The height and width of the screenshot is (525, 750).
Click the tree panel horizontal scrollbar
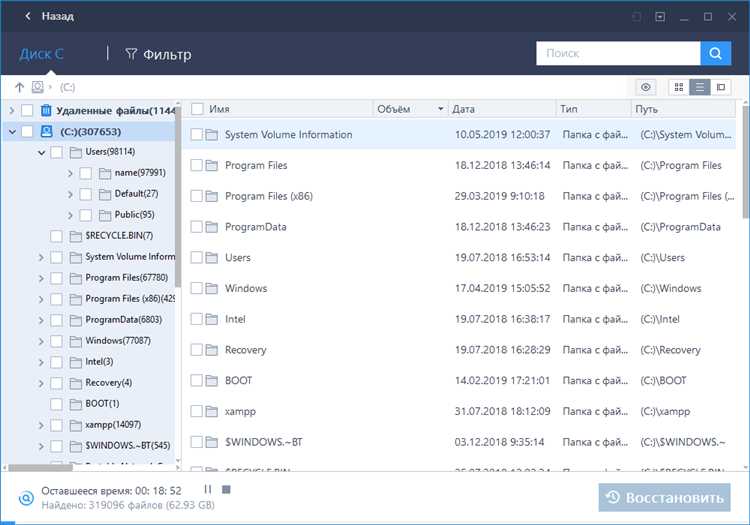(41, 468)
